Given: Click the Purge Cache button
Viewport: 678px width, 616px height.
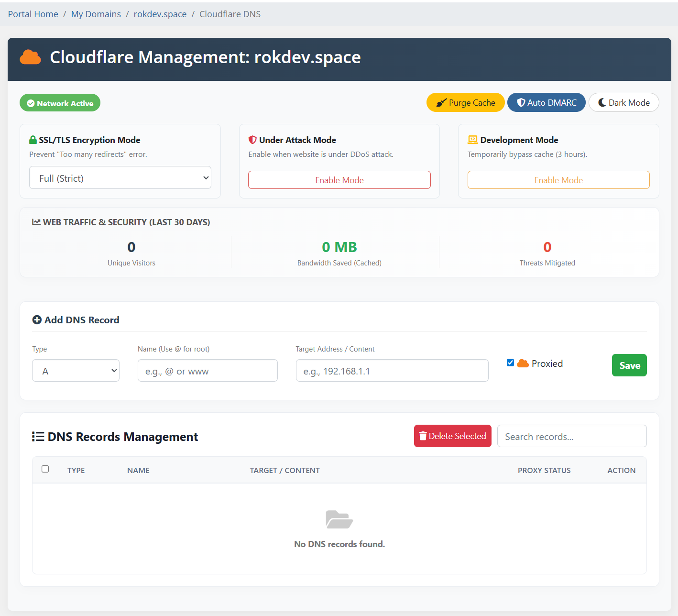Looking at the screenshot, I should click(466, 102).
